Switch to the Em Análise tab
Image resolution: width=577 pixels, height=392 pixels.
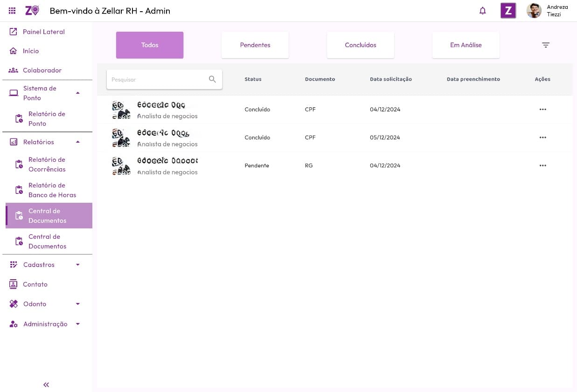tap(466, 45)
